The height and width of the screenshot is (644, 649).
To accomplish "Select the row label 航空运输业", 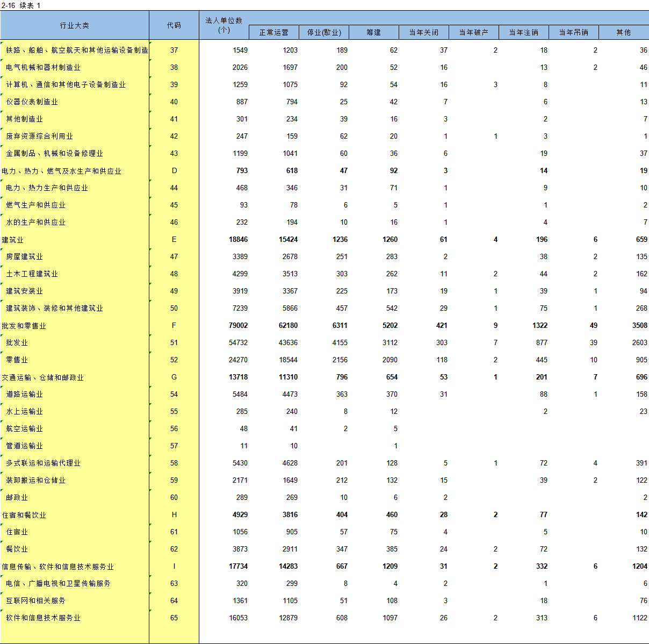I will coord(24,428).
